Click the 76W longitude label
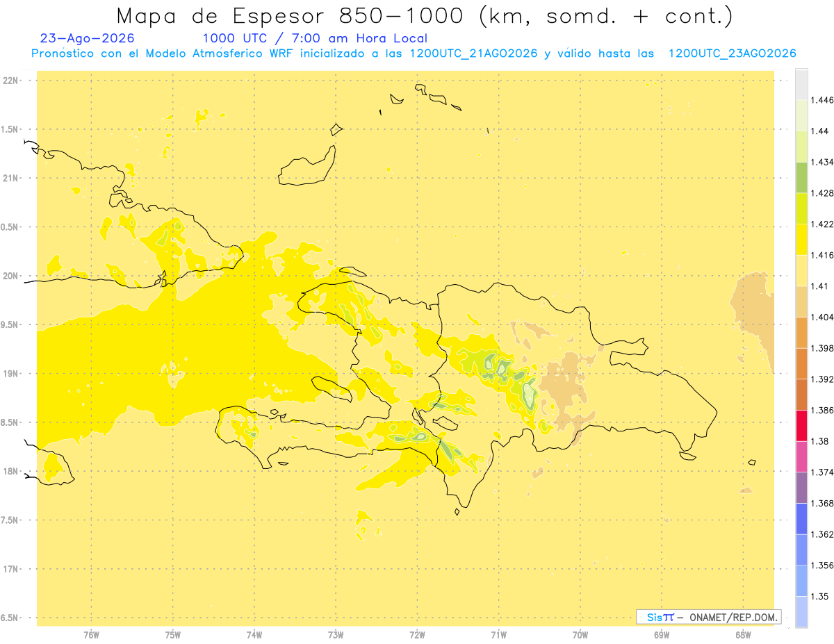 [x=91, y=635]
